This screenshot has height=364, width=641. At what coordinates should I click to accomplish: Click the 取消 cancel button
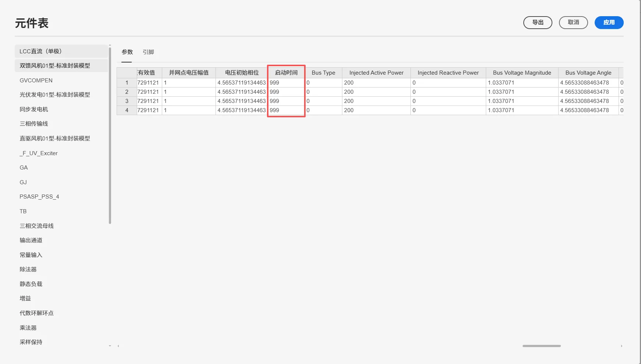(573, 22)
